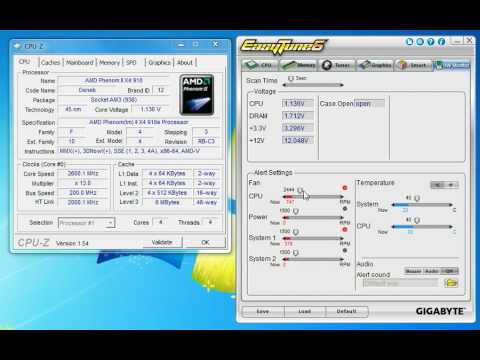Click the Validate button in CPU-Z
The height and width of the screenshot is (360, 480).
tap(162, 242)
